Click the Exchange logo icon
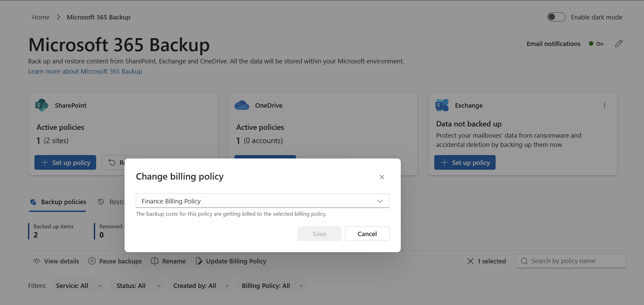 click(442, 105)
